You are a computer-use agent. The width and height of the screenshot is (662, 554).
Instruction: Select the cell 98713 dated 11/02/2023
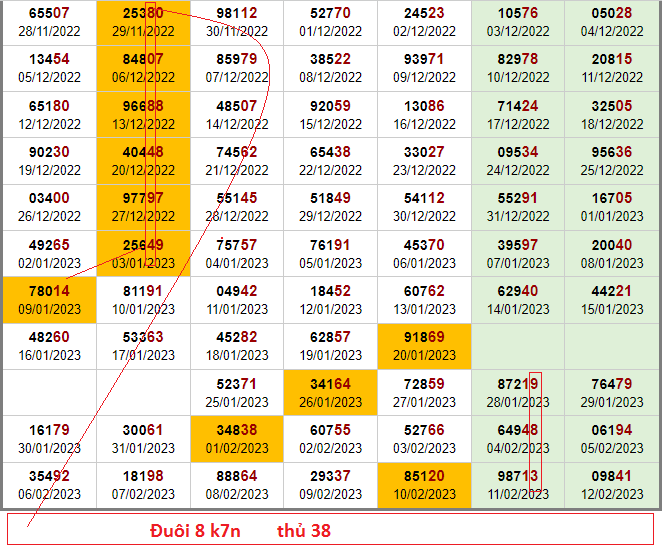[517, 485]
